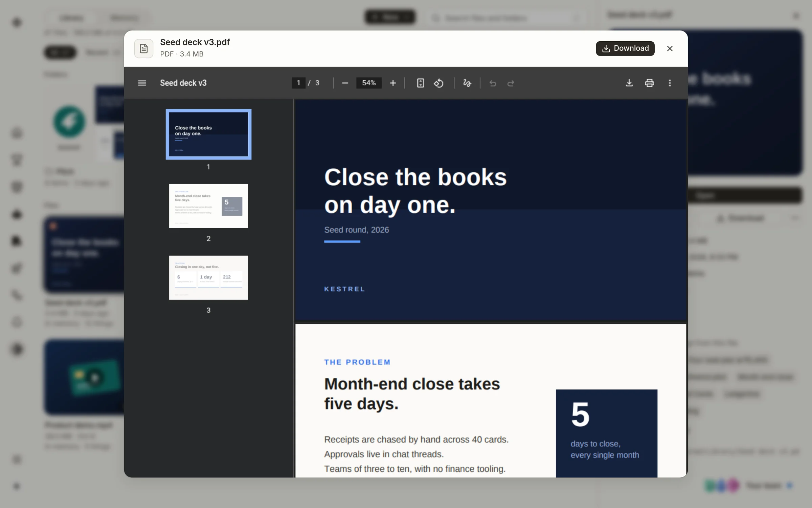The height and width of the screenshot is (508, 812).
Task: Click the 'Seed deck v3' viewer title
Action: pos(183,83)
